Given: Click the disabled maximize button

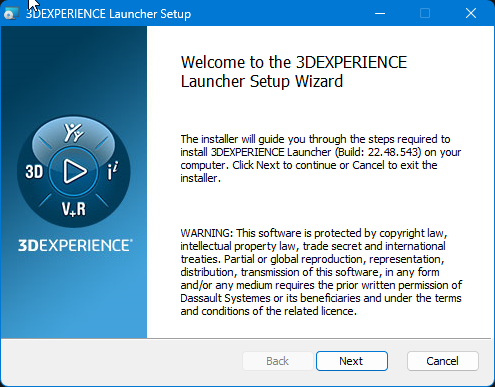Looking at the screenshot, I should pos(425,13).
